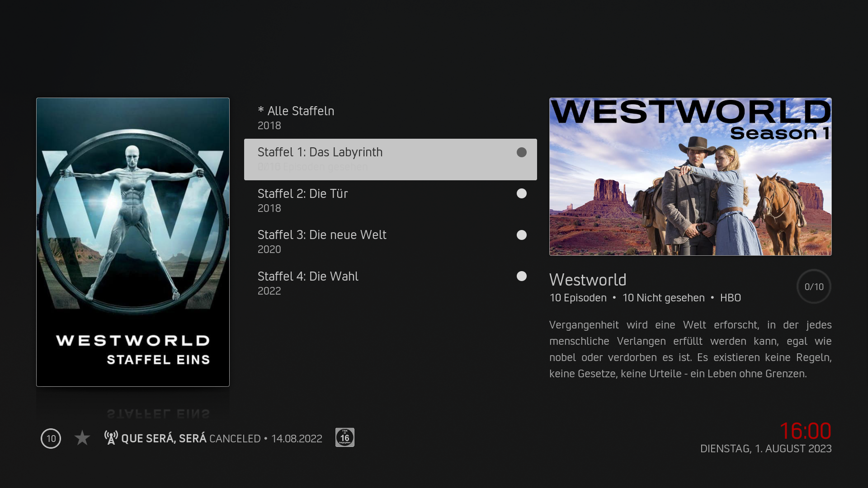Click the year 2022 under Staffel 4

(269, 291)
